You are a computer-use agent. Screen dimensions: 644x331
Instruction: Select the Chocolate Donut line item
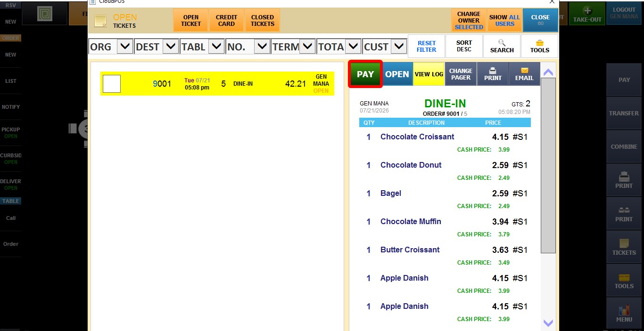coord(445,165)
